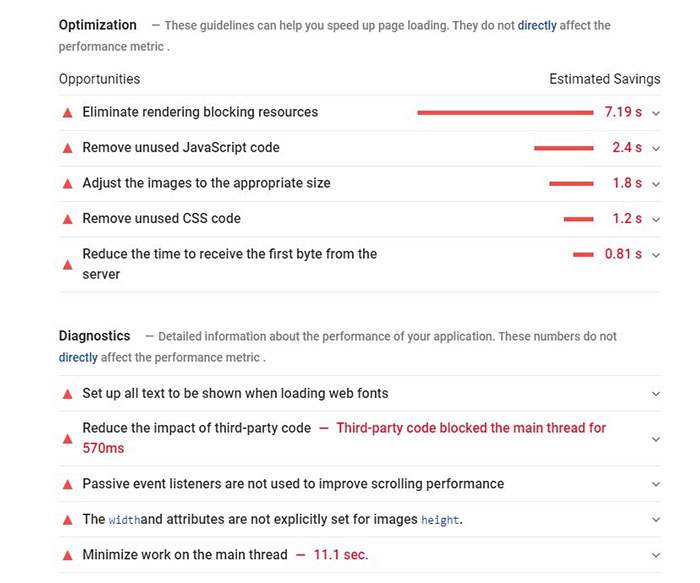
Task: Click warning triangle beside Adjust the images
Action: point(68,184)
